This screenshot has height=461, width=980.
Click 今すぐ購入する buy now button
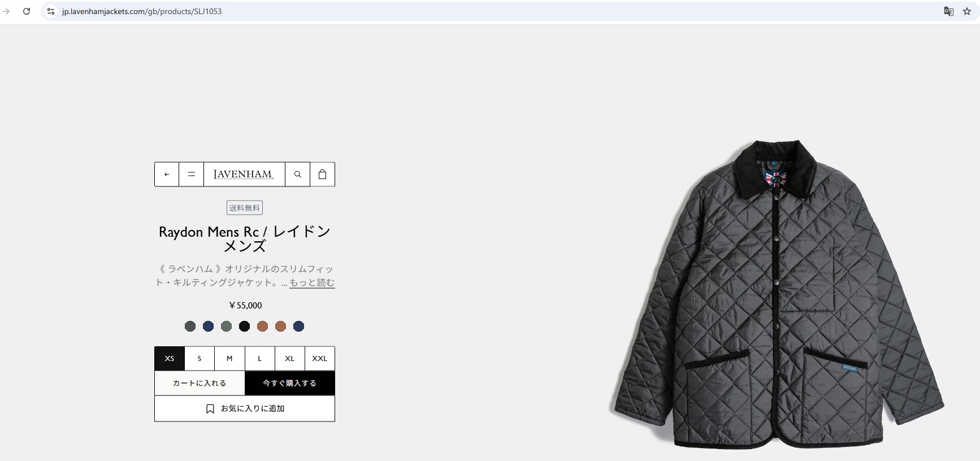(x=290, y=383)
